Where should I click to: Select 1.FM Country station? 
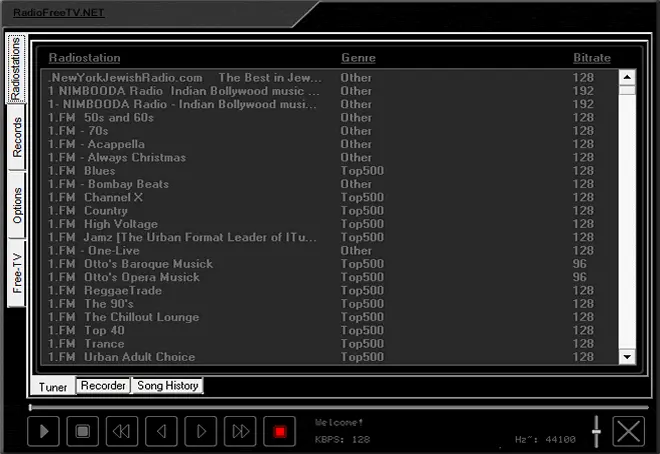[330, 211]
